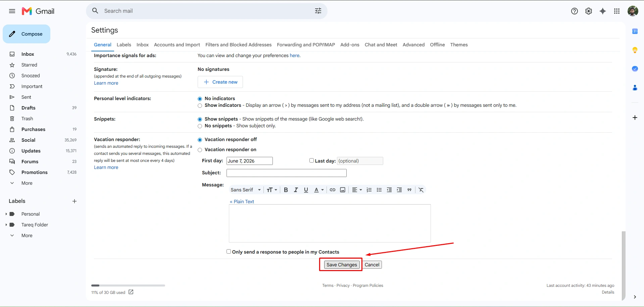Switch to Labels settings tab
The image size is (644, 307).
pyautogui.click(x=124, y=45)
